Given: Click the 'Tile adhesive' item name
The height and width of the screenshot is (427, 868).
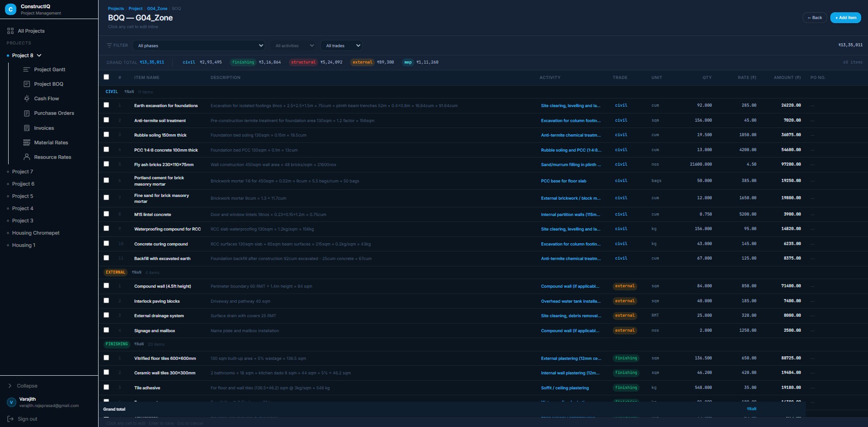Looking at the screenshot, I should (147, 388).
